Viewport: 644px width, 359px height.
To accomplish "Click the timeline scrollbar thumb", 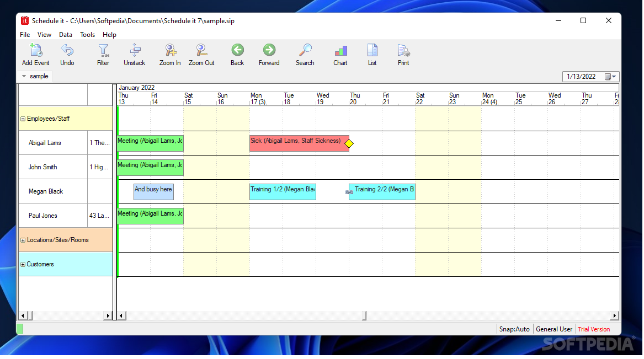I will (x=364, y=315).
